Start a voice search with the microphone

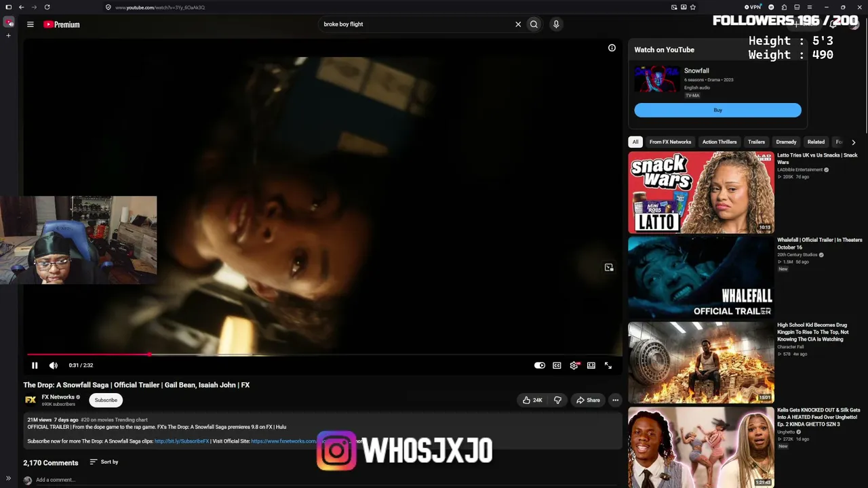click(x=556, y=24)
